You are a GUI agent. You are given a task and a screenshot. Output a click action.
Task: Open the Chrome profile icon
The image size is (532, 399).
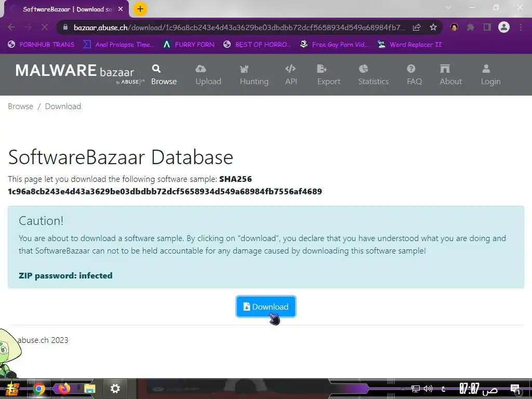[504, 27]
